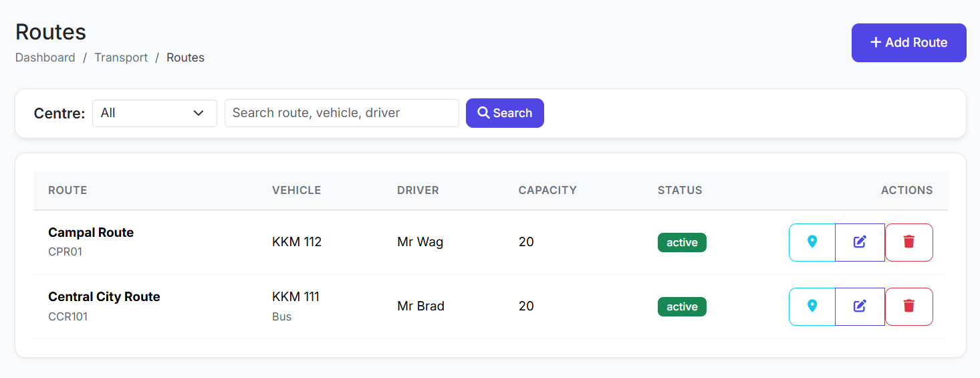Screen dimensions: 980x378
Task: Click the active status badge for Campal Route
Action: pyautogui.click(x=682, y=242)
